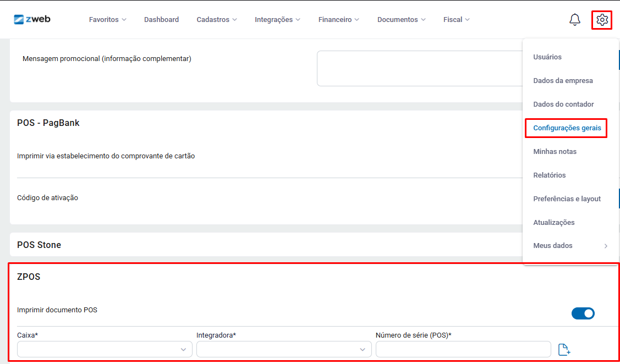Click the zweb logo
This screenshot has width=620, height=364.
click(x=32, y=19)
